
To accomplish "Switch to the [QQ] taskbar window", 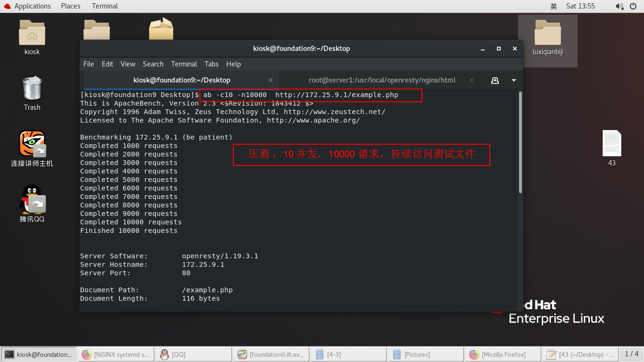I will pos(194,354).
